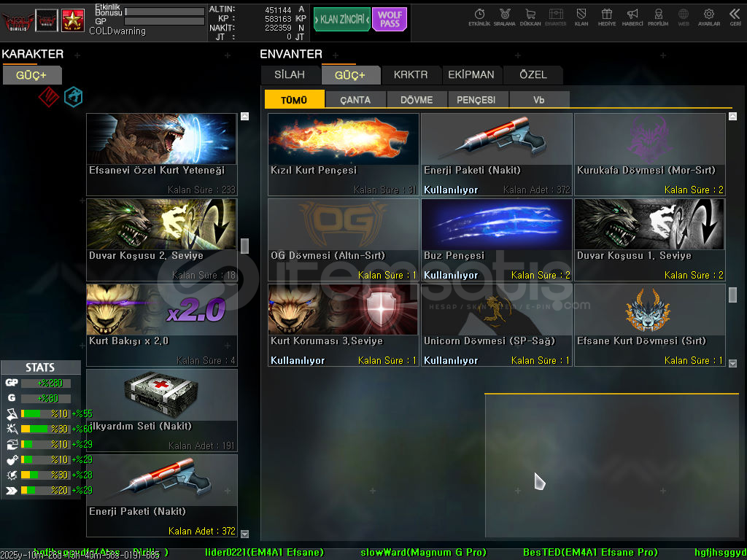Select Duvar Koşusu 1. Seviye item
This screenshot has height=560, width=747.
(650, 239)
